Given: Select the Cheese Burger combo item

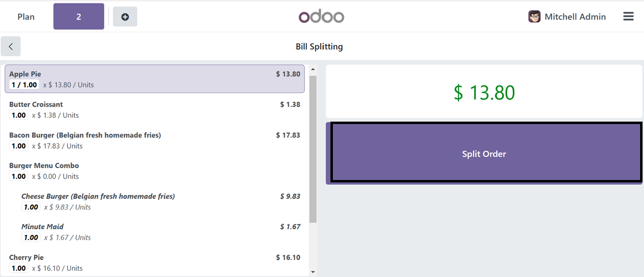Looking at the screenshot, I should coord(160,202).
